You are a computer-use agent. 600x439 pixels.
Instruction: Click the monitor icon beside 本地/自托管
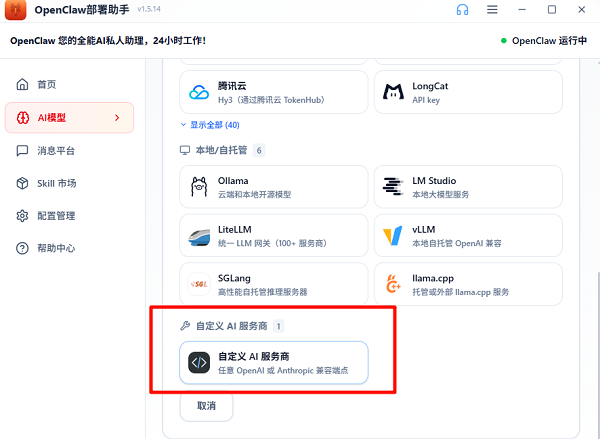pos(185,150)
